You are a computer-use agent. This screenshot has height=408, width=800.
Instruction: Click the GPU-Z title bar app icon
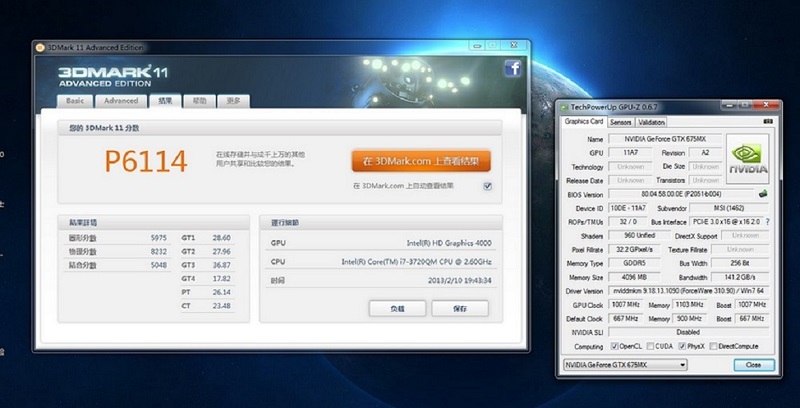point(564,107)
